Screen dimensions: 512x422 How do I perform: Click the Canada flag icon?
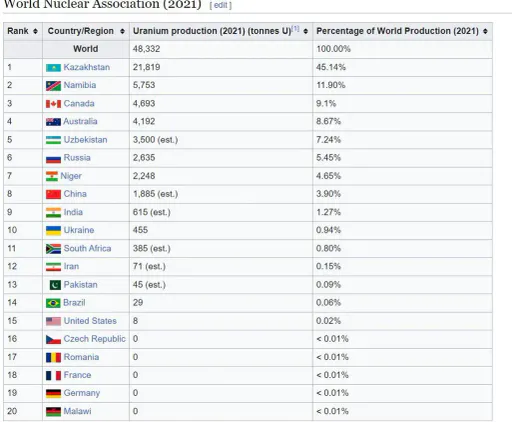tap(53, 104)
